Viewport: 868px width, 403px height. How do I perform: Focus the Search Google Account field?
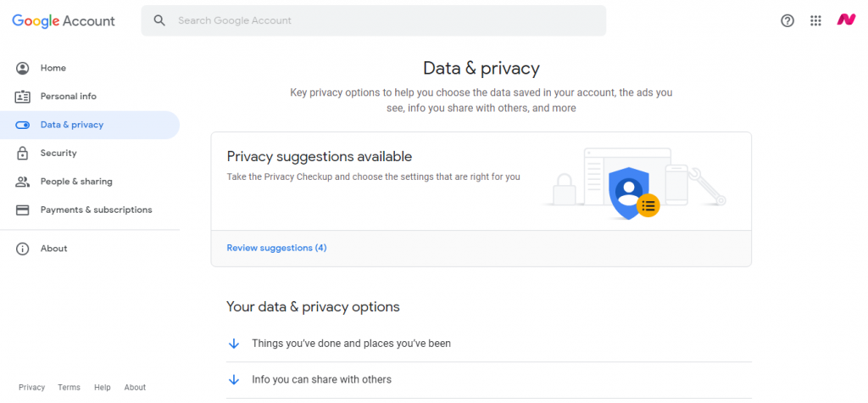click(374, 20)
